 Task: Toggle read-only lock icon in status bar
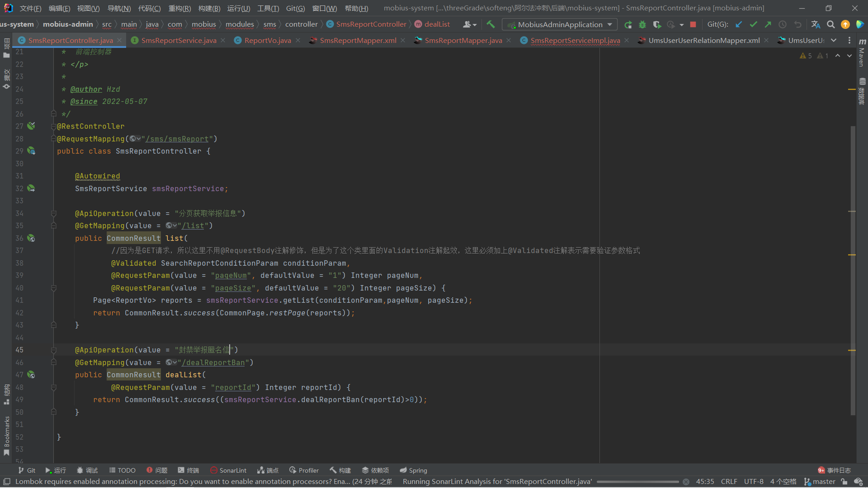[844, 482]
